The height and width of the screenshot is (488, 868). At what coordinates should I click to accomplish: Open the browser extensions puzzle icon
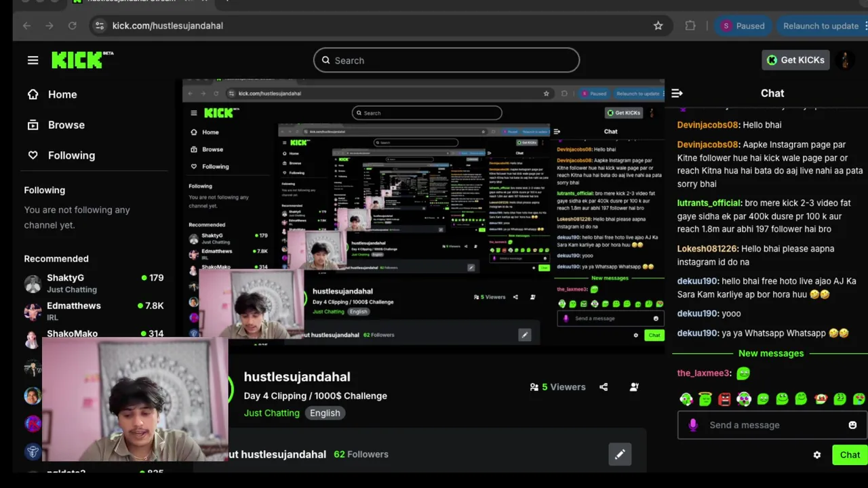tap(690, 26)
